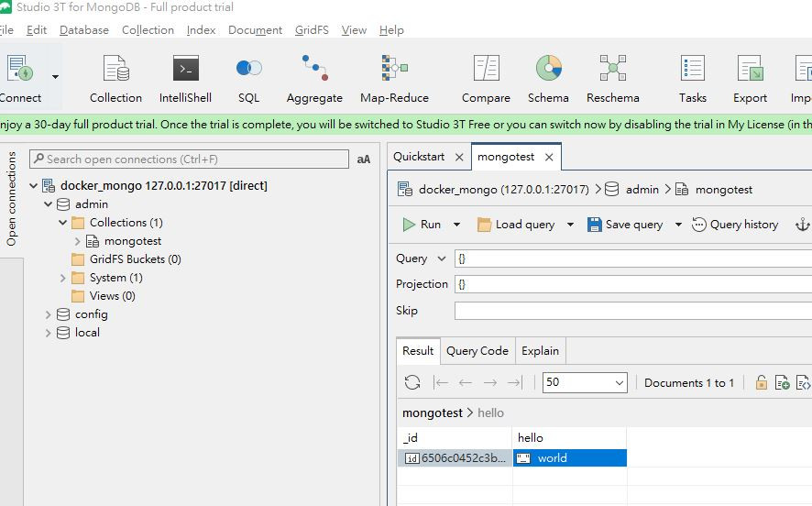Open the Schema explorer

(548, 78)
